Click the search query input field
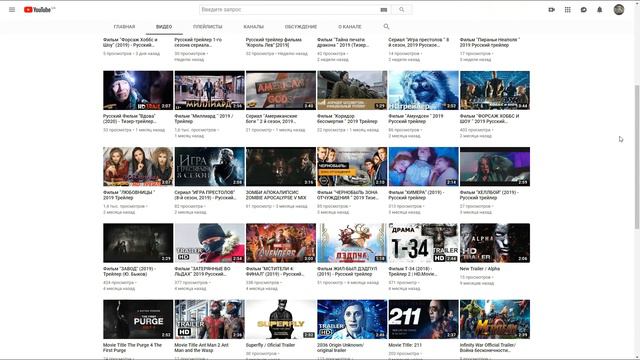 (289, 9)
